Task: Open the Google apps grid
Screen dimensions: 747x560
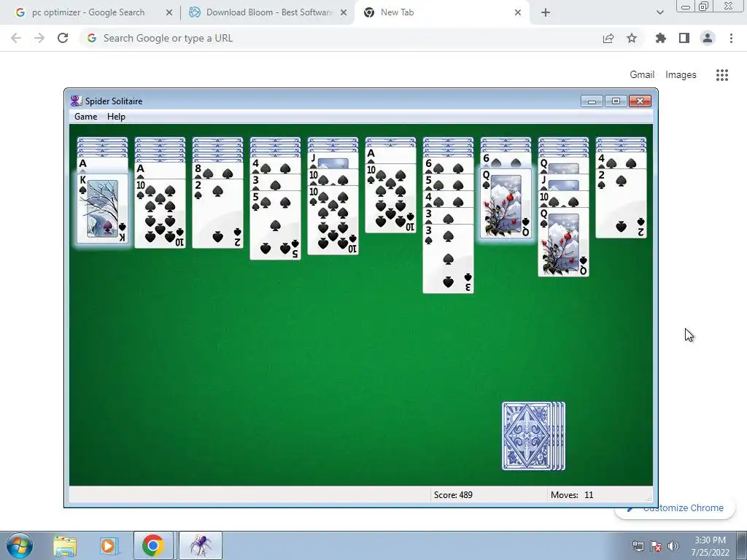Action: [x=722, y=75]
